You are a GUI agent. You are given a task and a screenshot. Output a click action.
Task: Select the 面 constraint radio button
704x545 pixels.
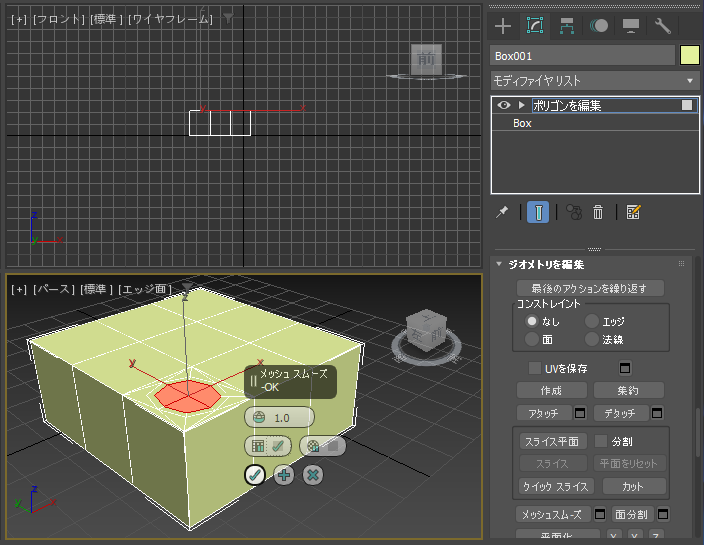[x=532, y=339]
